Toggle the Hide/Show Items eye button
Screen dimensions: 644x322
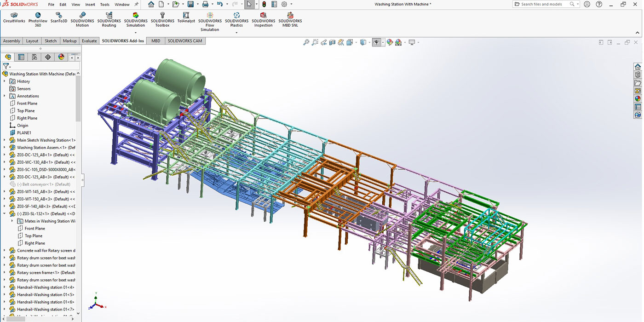point(376,42)
